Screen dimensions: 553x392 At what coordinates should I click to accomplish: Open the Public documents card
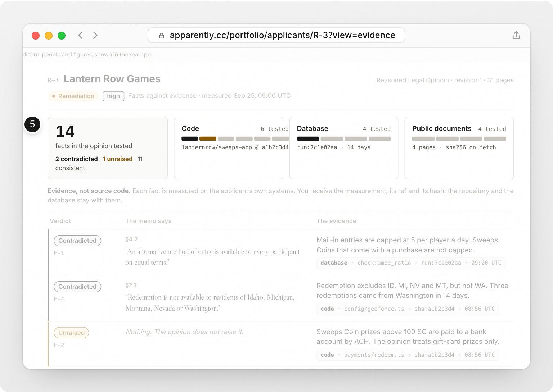(459, 148)
